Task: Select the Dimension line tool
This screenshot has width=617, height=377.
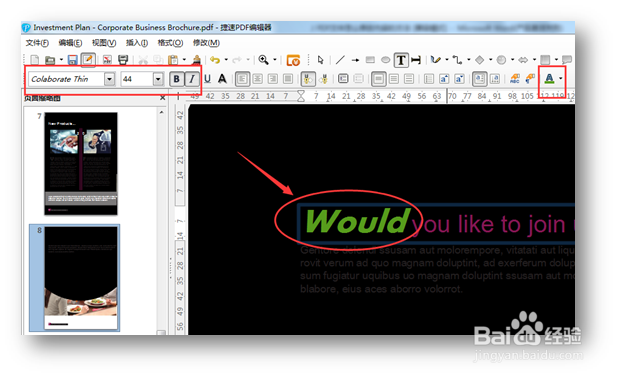Action: pos(416,60)
